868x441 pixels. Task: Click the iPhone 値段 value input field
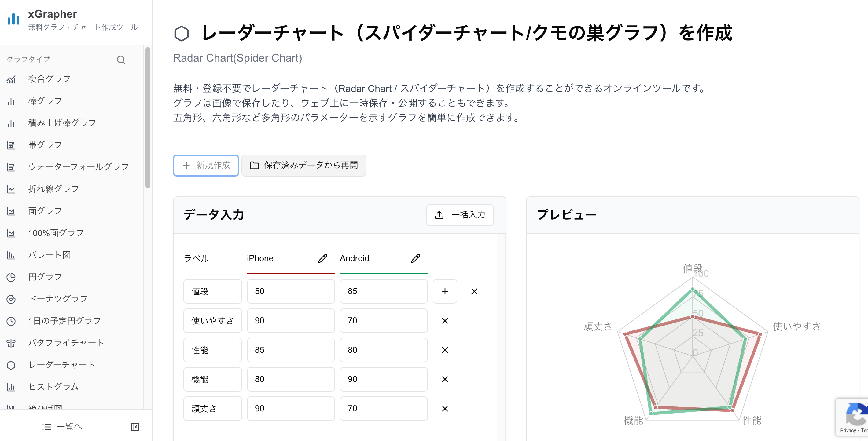(x=290, y=291)
